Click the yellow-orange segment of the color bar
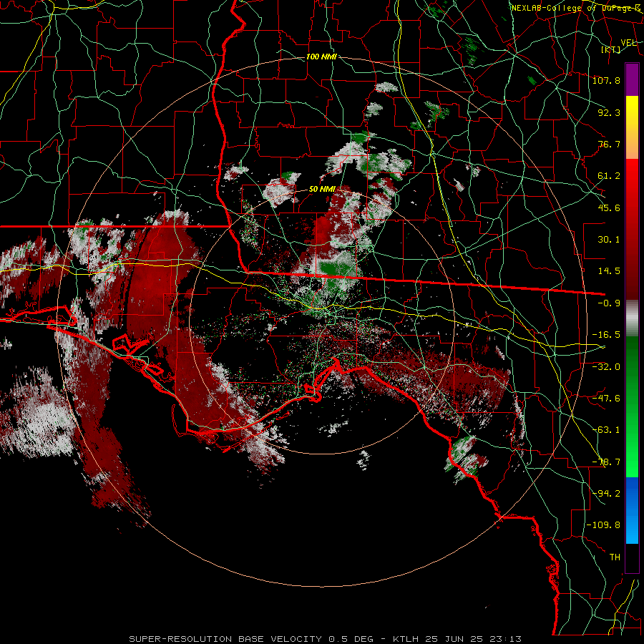 pyautogui.click(x=632, y=127)
